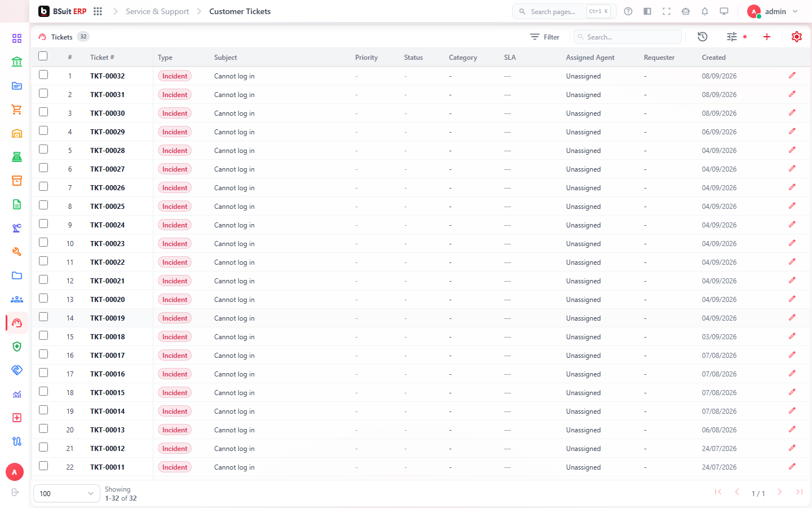Click the logout icon in sidebar
This screenshot has height=508, width=812.
[x=15, y=492]
